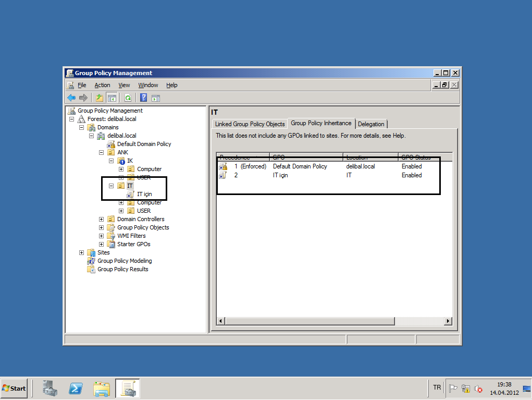Open PowerShell from the taskbar

76,389
